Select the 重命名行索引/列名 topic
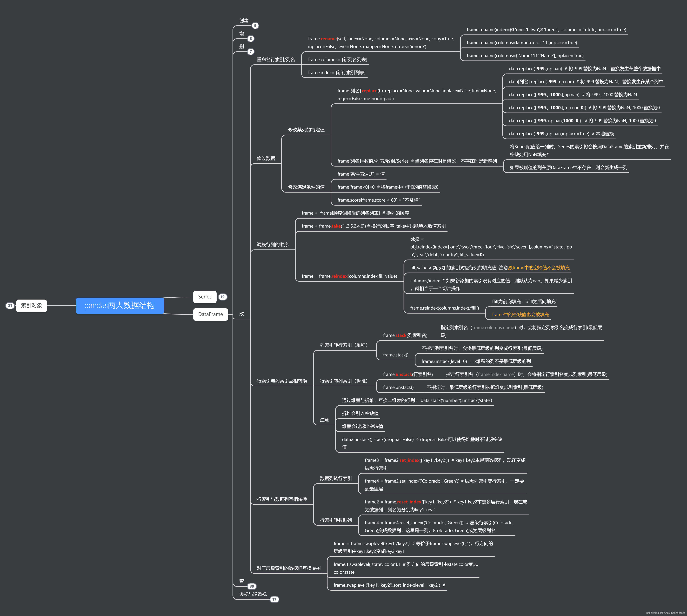Screen dimensions: 687x616 tap(276, 60)
